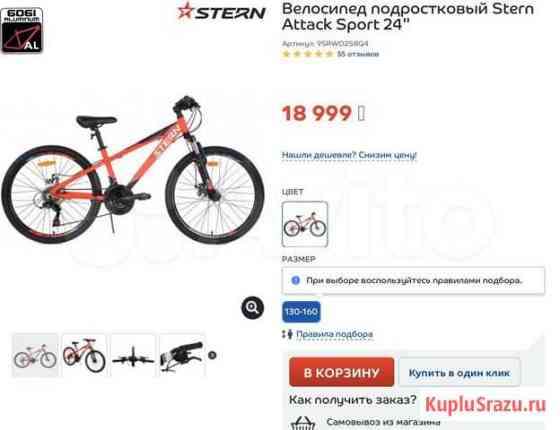Click the info icon in the size notice
Image resolution: width=560 pixels, height=430 pixels.
295,280
